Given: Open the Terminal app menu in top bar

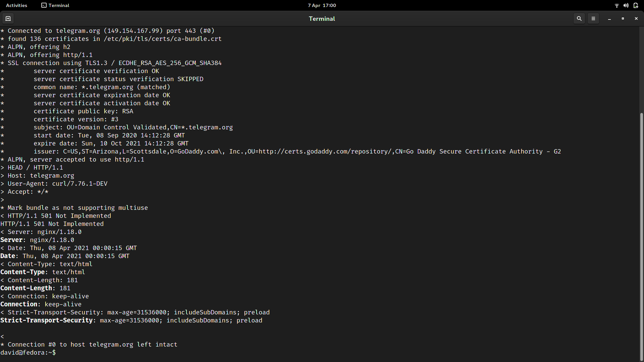Looking at the screenshot, I should 55,5.
